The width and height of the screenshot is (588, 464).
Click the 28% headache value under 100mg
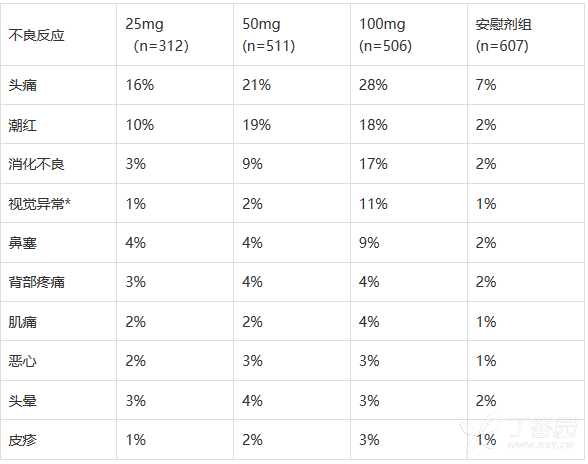click(373, 85)
